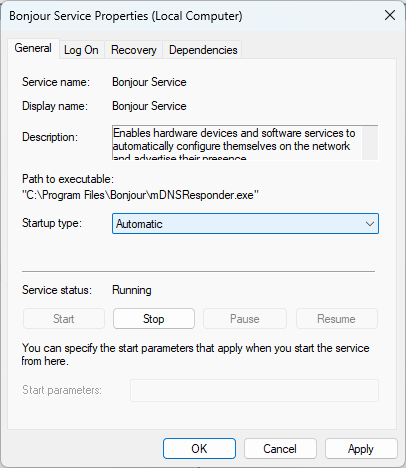This screenshot has height=468, width=406.
Task: Apply the service settings
Action: [x=361, y=449]
